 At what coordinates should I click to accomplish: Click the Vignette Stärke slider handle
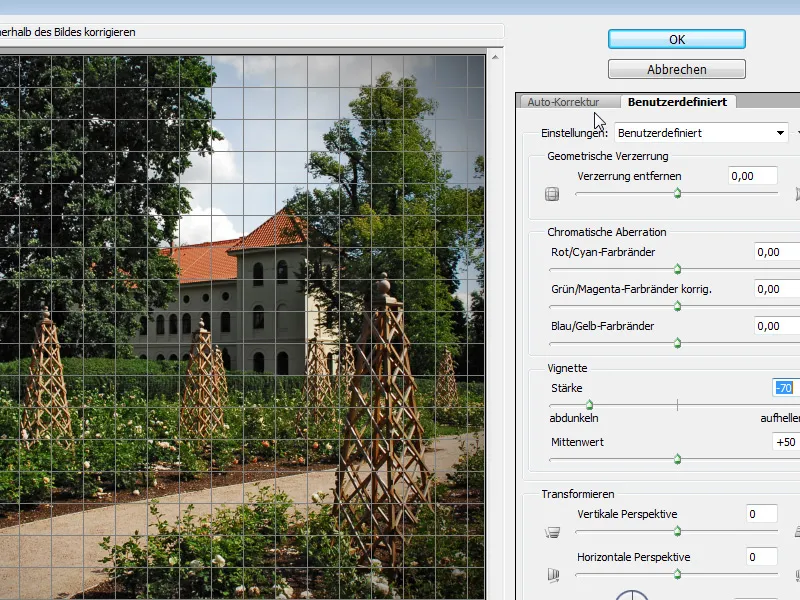pyautogui.click(x=589, y=405)
